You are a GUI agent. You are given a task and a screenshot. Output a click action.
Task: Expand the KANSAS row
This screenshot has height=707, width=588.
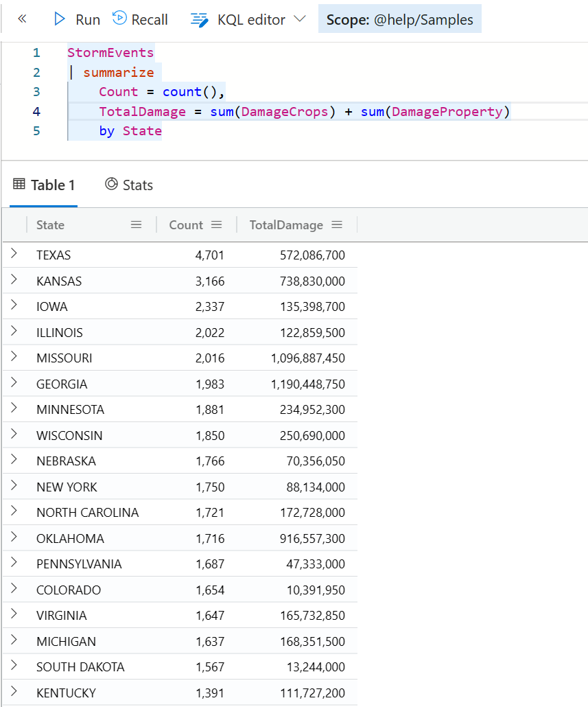(14, 279)
